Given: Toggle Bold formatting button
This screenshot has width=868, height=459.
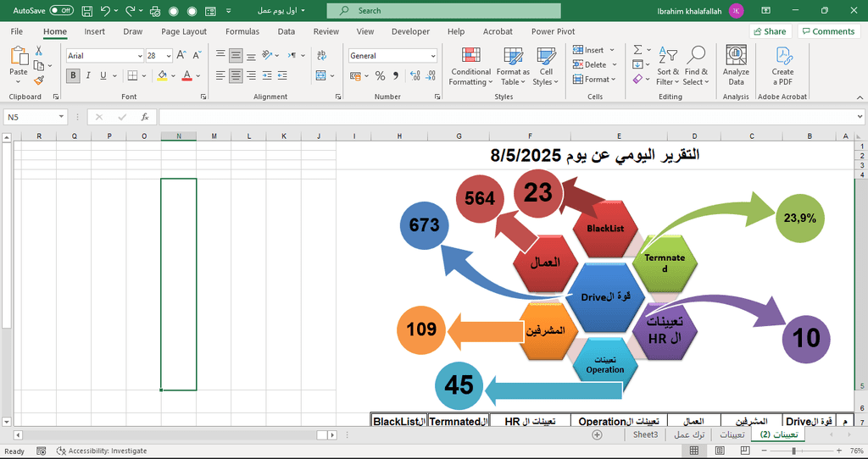Looking at the screenshot, I should 74,76.
